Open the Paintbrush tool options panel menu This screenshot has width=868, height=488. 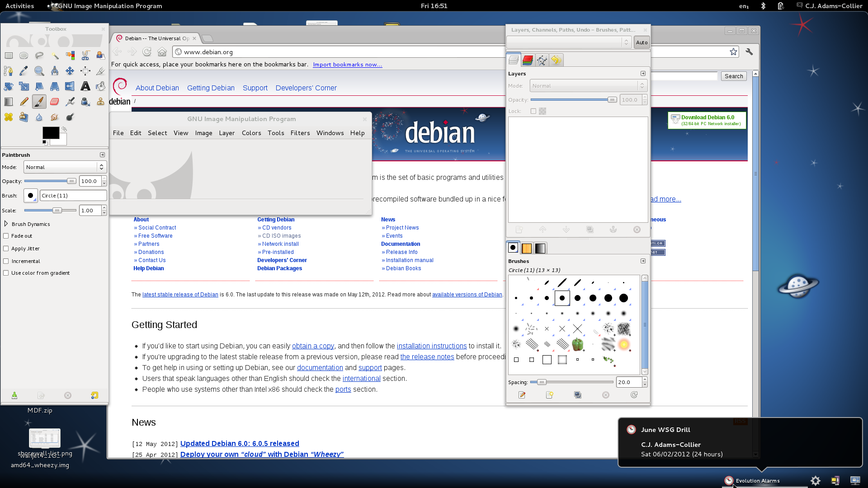tap(102, 155)
